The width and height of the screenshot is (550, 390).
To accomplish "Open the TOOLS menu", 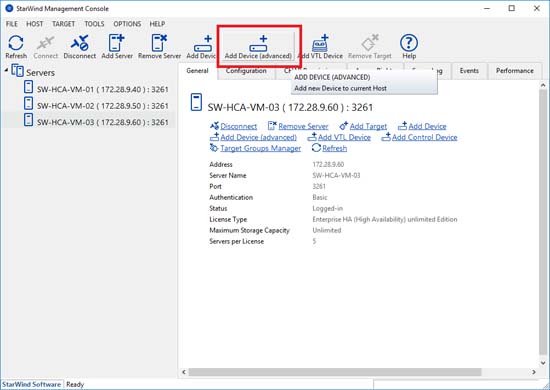I will point(94,24).
